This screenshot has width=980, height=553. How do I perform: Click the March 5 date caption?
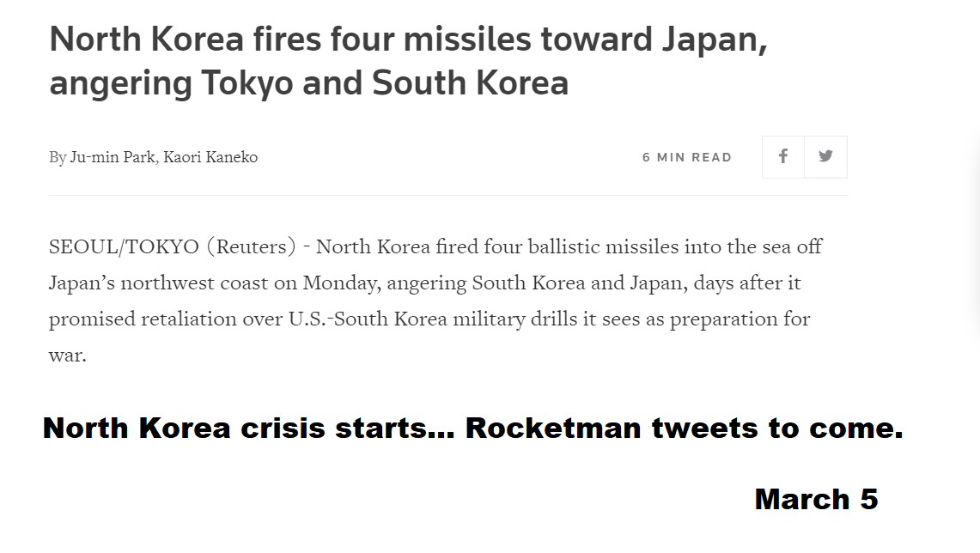816,499
